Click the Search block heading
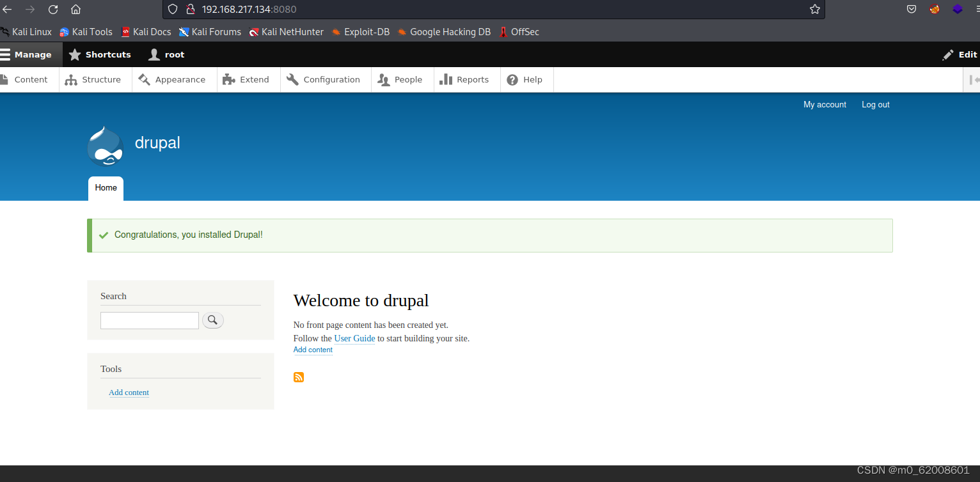The height and width of the screenshot is (482, 980). (x=113, y=296)
